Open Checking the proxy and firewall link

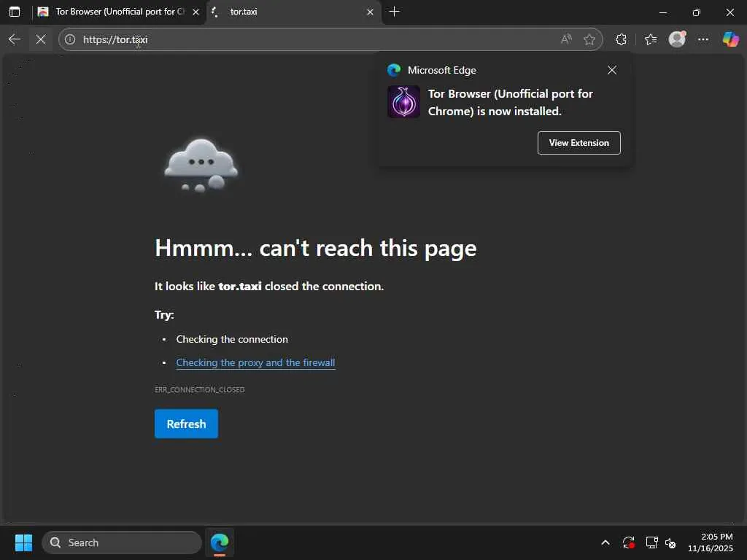255,363
